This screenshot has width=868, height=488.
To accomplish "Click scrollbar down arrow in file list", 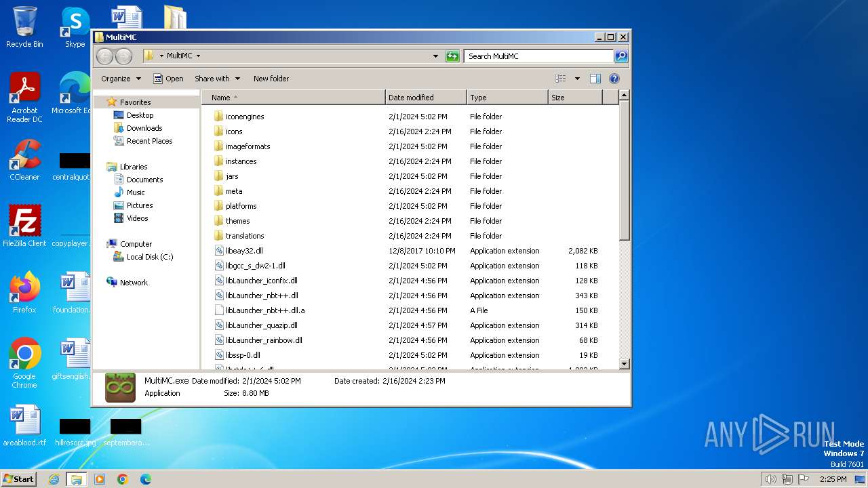I will [x=625, y=364].
